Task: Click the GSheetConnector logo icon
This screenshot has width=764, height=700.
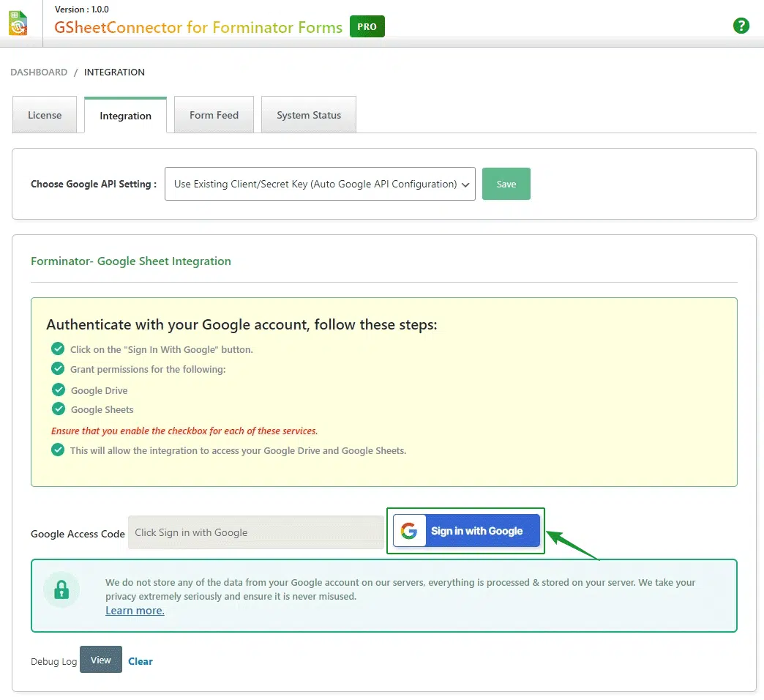Action: (19, 23)
